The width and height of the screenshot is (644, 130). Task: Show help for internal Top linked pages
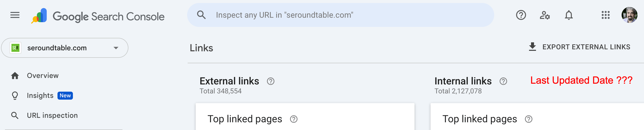pos(529,119)
